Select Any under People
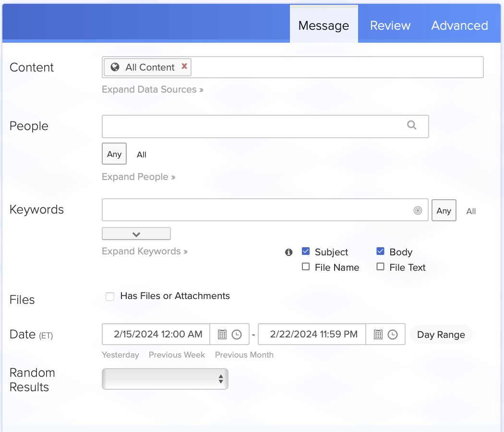Screen dimensions: 504x432 coord(114,154)
